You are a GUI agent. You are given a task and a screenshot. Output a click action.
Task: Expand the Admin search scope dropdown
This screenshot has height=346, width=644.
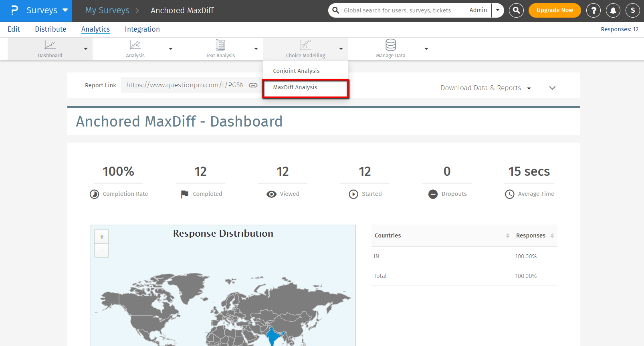(498, 10)
